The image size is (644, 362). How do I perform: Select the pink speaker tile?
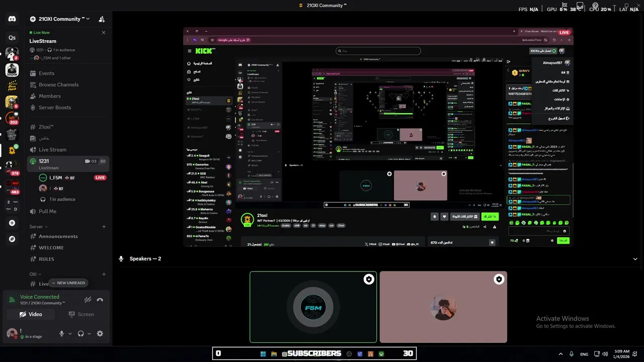tap(443, 307)
